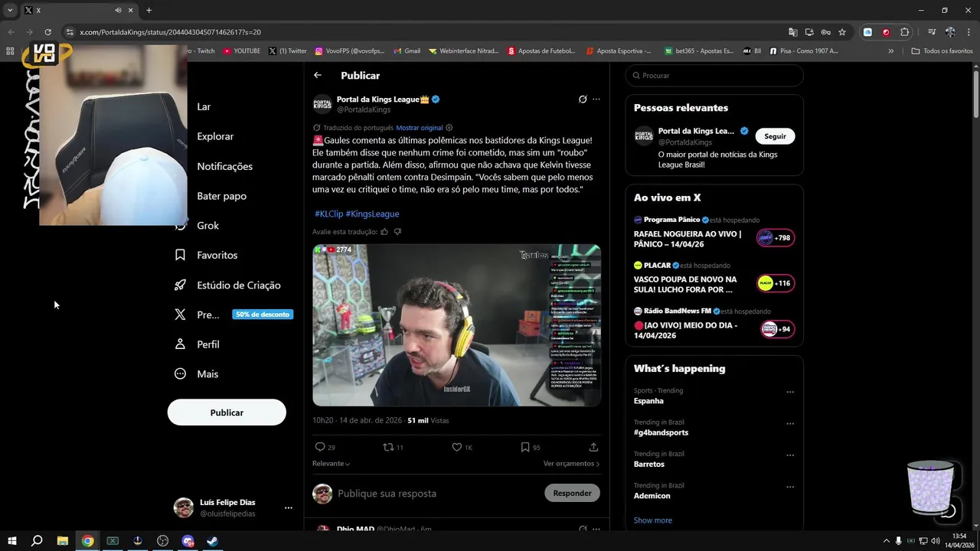Open Dhio MAD reply's three-dot menu
The height and width of the screenshot is (551, 980).
(596, 529)
